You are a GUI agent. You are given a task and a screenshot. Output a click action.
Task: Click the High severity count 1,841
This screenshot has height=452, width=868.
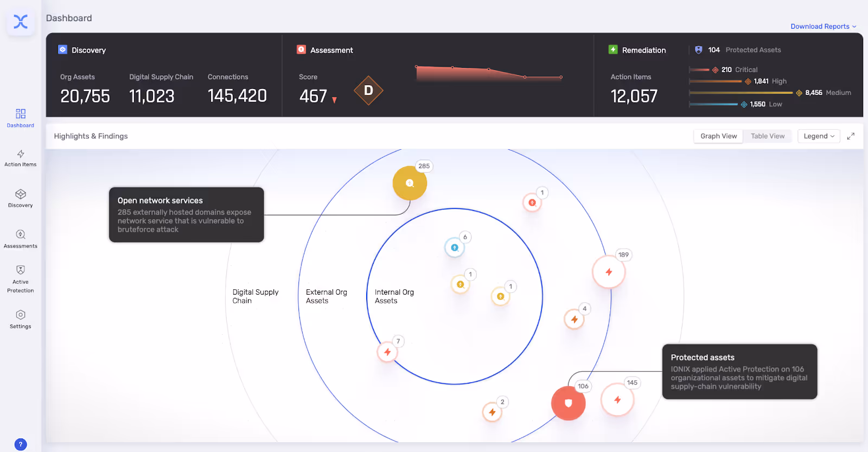point(761,81)
